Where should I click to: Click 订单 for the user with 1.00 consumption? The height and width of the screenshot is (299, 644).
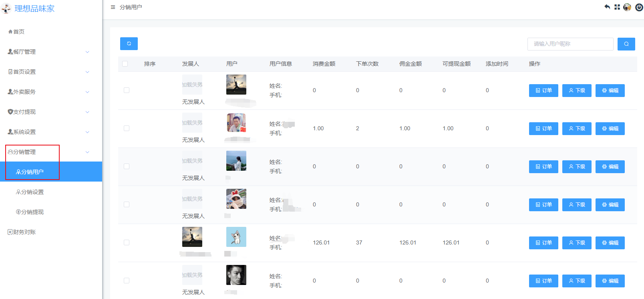click(543, 129)
